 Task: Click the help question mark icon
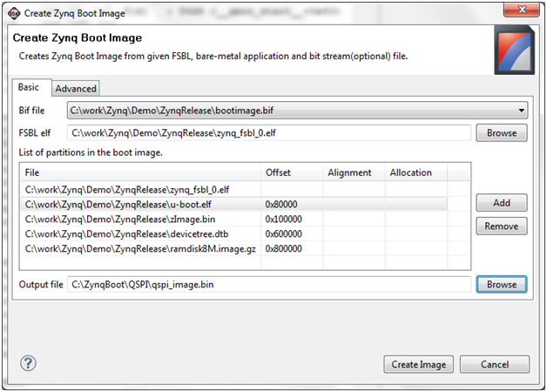point(28,363)
